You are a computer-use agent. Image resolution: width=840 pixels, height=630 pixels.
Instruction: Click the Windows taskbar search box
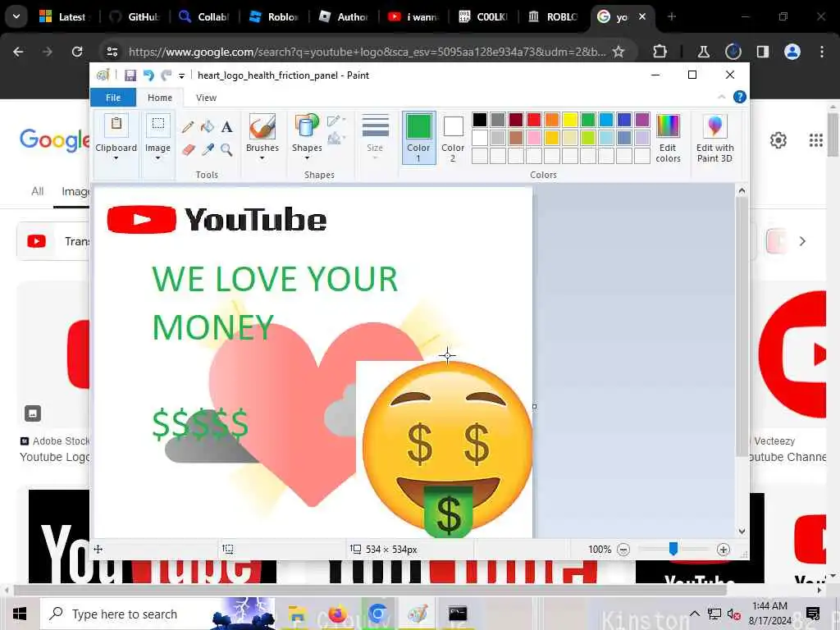tap(158, 614)
